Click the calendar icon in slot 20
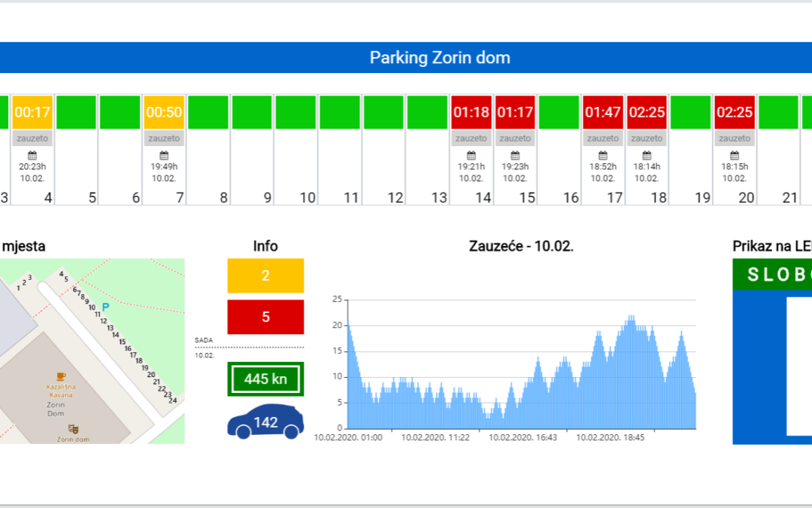The image size is (812, 508). (x=735, y=155)
